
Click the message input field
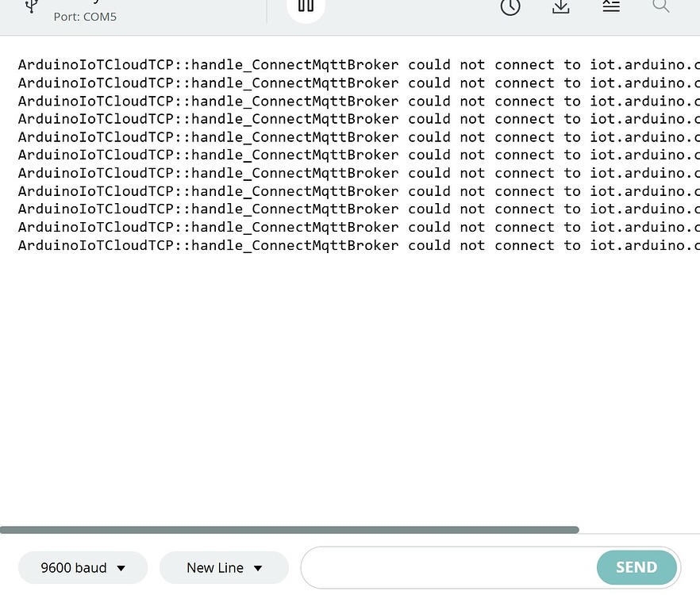(444, 567)
